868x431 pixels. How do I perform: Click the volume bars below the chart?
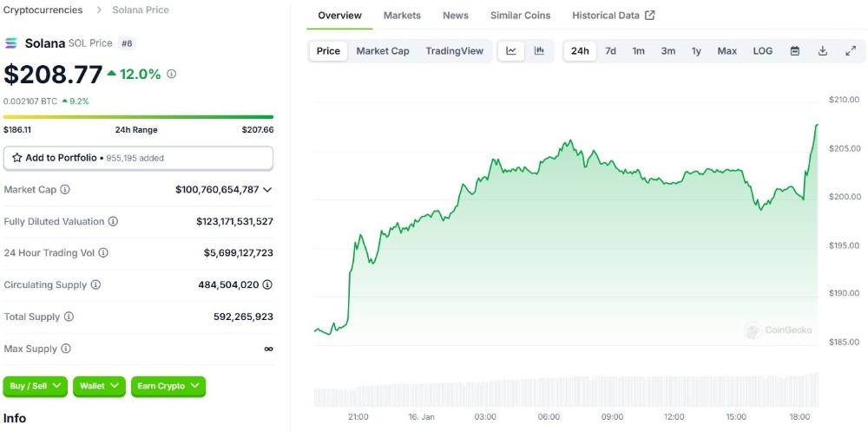pos(566,390)
